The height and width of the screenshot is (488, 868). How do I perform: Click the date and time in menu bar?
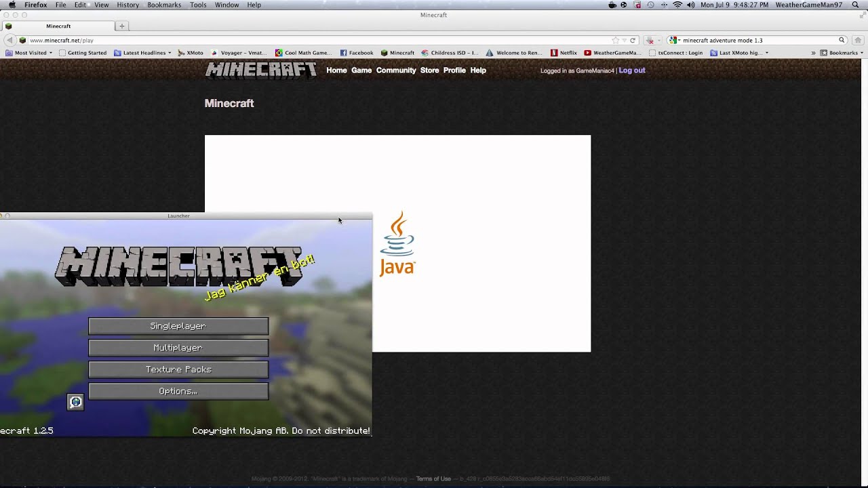[x=734, y=5]
